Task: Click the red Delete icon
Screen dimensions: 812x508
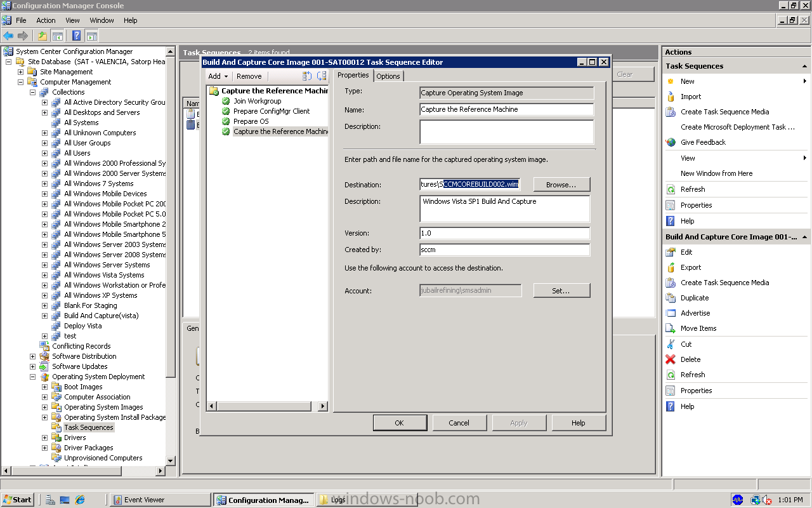Action: pyautogui.click(x=671, y=359)
